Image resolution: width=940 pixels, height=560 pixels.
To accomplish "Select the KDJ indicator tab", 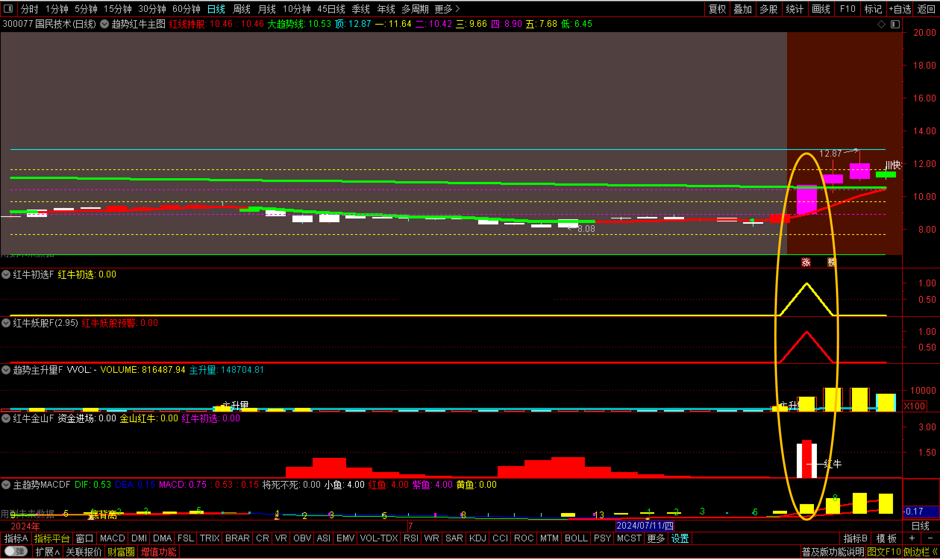I will click(477, 538).
